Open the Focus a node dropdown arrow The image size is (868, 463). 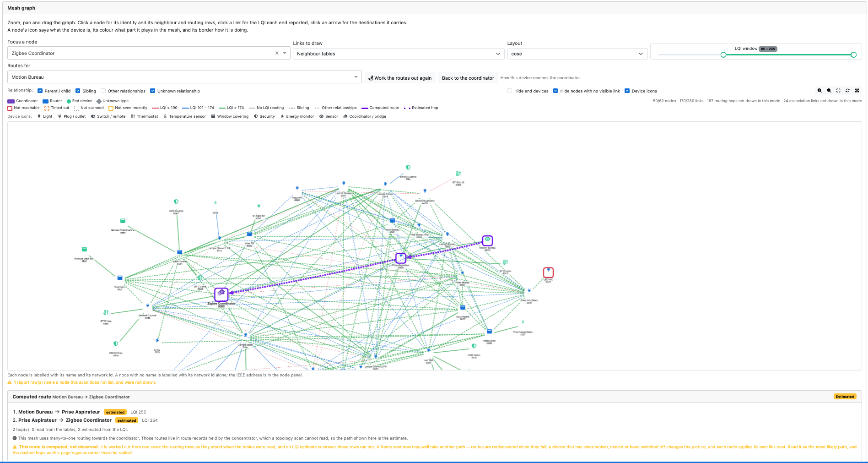285,53
